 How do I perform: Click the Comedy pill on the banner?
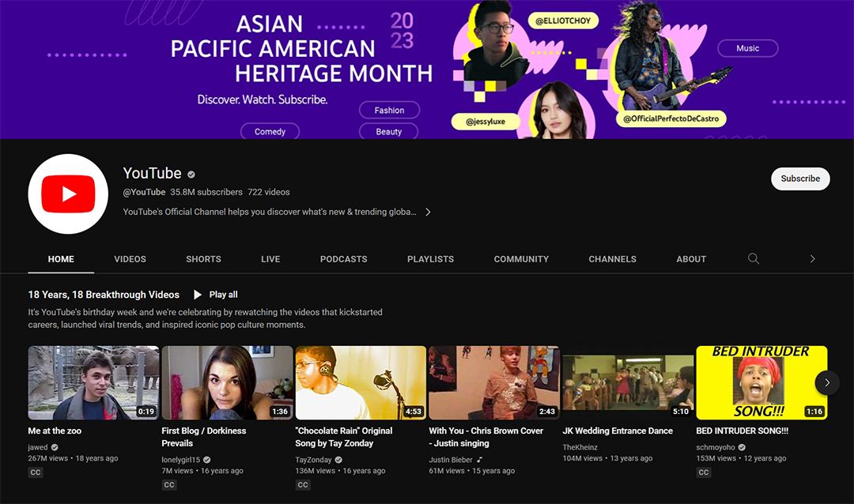coord(270,131)
